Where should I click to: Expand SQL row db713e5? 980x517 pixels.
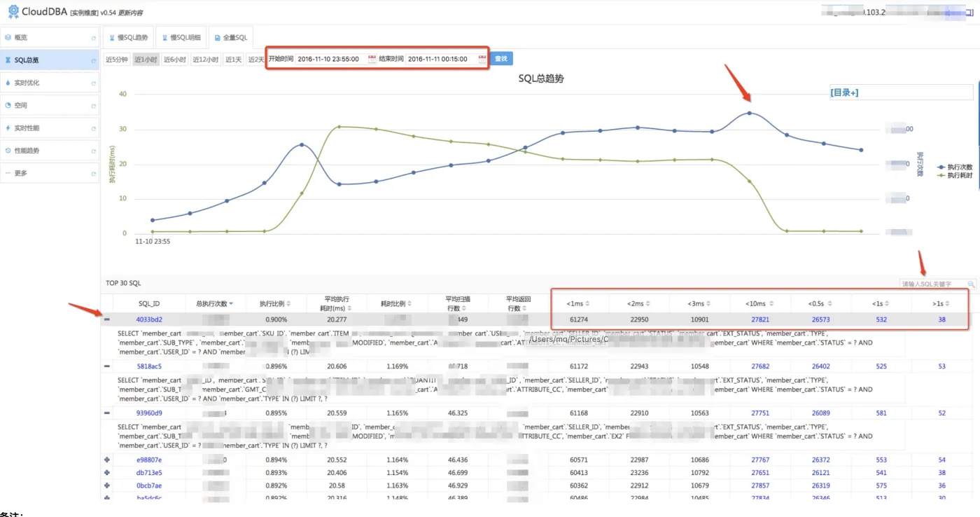point(107,473)
